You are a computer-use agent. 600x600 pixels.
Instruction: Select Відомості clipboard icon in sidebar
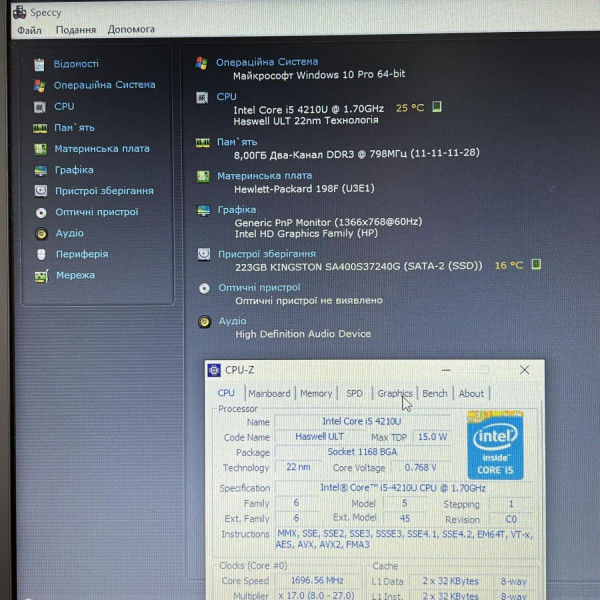(x=39, y=64)
